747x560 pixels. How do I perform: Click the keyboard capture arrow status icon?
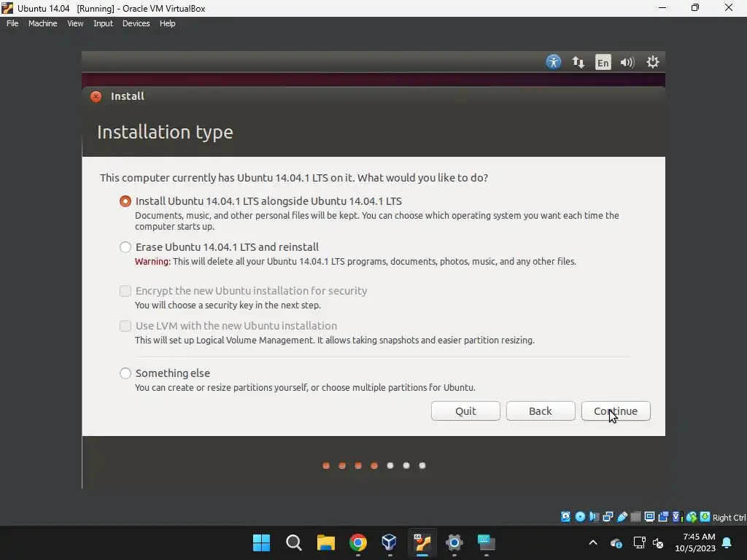pyautogui.click(x=705, y=517)
